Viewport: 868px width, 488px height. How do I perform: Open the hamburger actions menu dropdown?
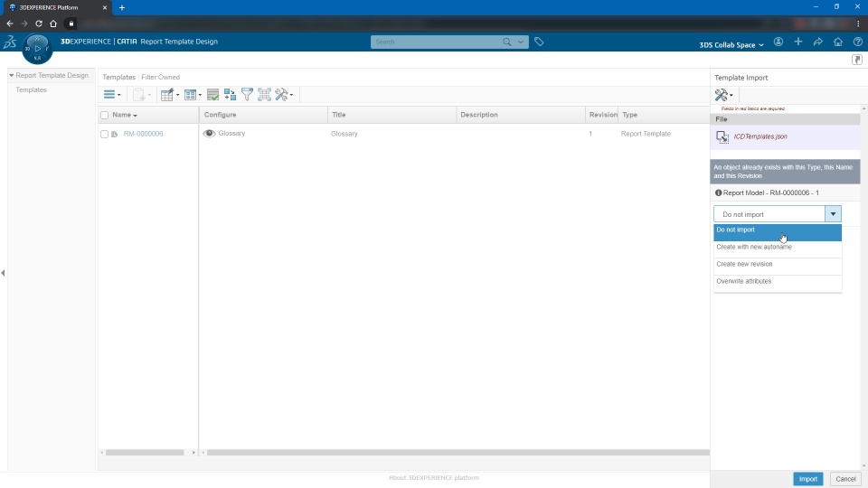point(112,95)
